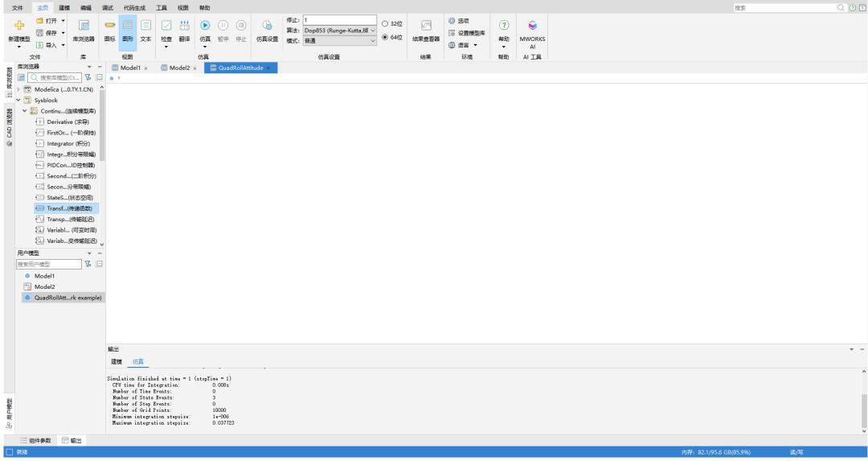868x461 pixels.
Task: Expand the 导入 dropdown arrow
Action: [63, 45]
